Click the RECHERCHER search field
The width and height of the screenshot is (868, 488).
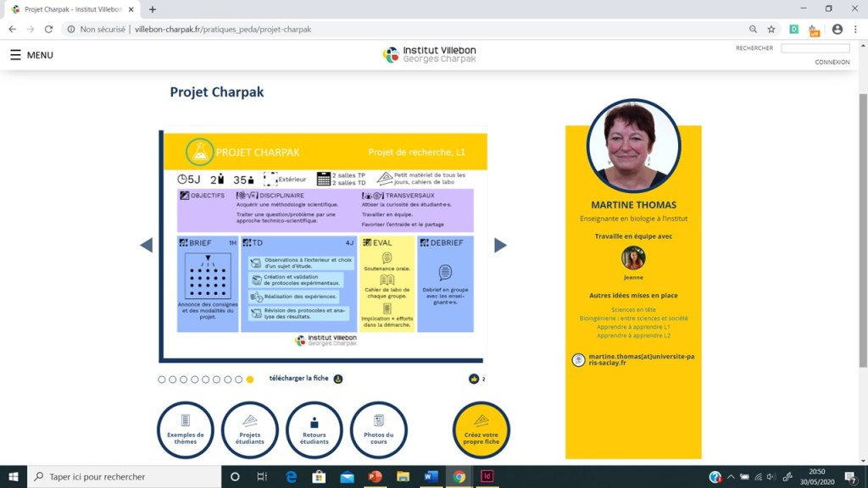(x=815, y=48)
